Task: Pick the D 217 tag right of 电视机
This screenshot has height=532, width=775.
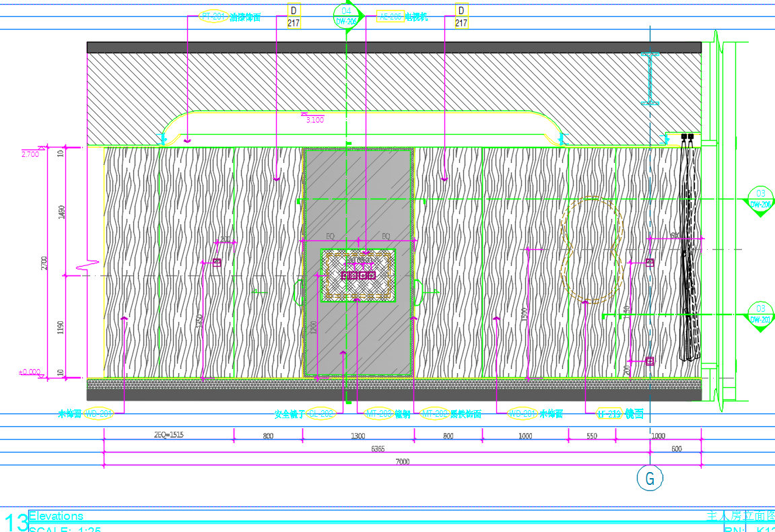Action: click(x=461, y=16)
